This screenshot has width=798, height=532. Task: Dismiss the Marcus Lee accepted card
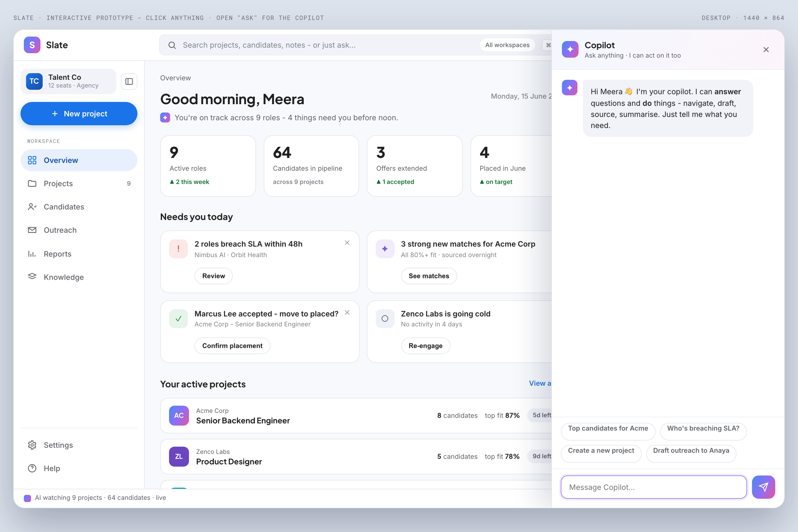point(347,313)
